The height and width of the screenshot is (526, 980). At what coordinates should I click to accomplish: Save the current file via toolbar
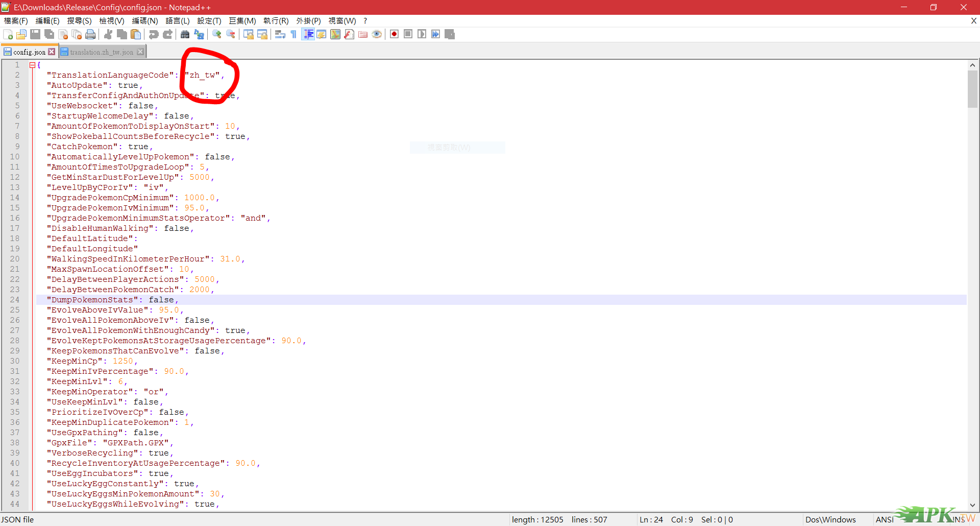point(35,34)
